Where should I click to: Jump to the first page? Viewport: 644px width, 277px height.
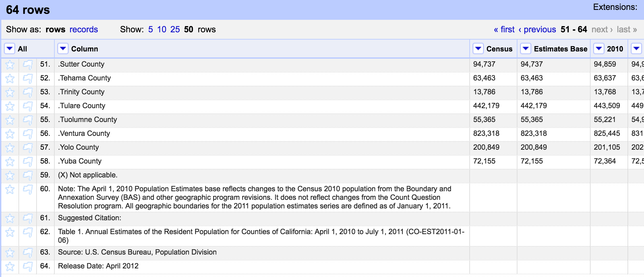504,30
